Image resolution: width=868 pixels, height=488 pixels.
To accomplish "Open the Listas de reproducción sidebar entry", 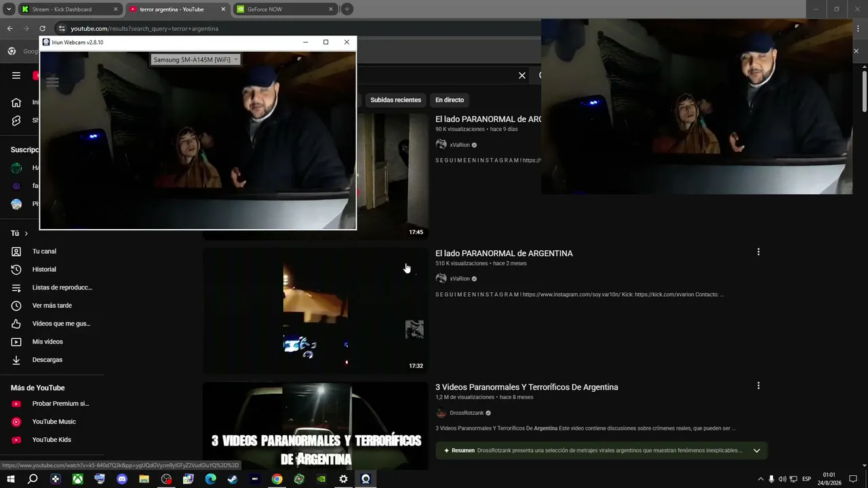I will coord(52,287).
